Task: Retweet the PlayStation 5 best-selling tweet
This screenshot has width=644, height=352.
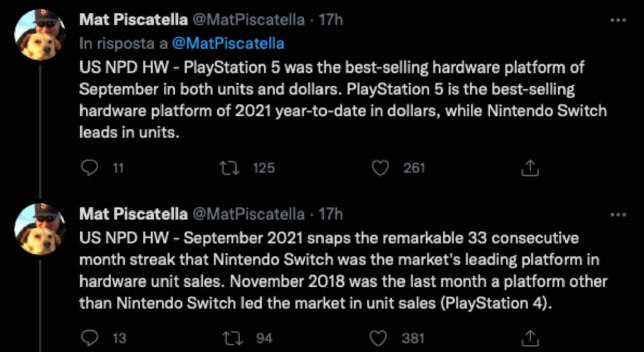Action: (x=229, y=168)
